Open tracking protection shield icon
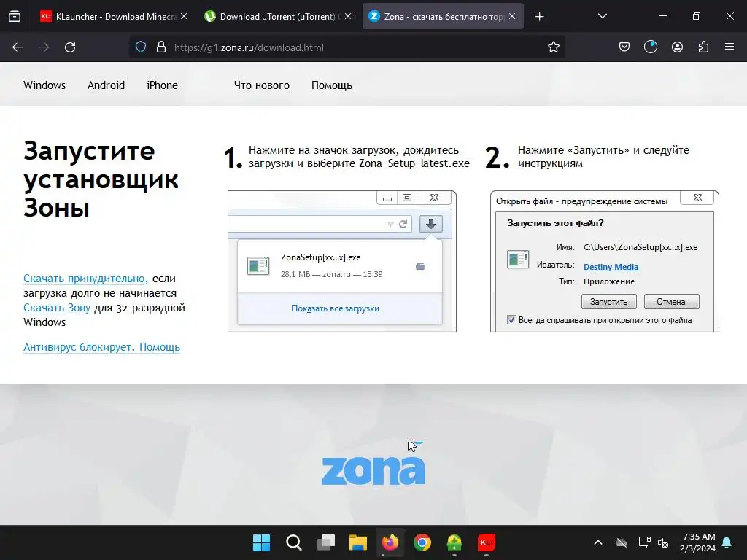The height and width of the screenshot is (560, 747). tap(141, 47)
